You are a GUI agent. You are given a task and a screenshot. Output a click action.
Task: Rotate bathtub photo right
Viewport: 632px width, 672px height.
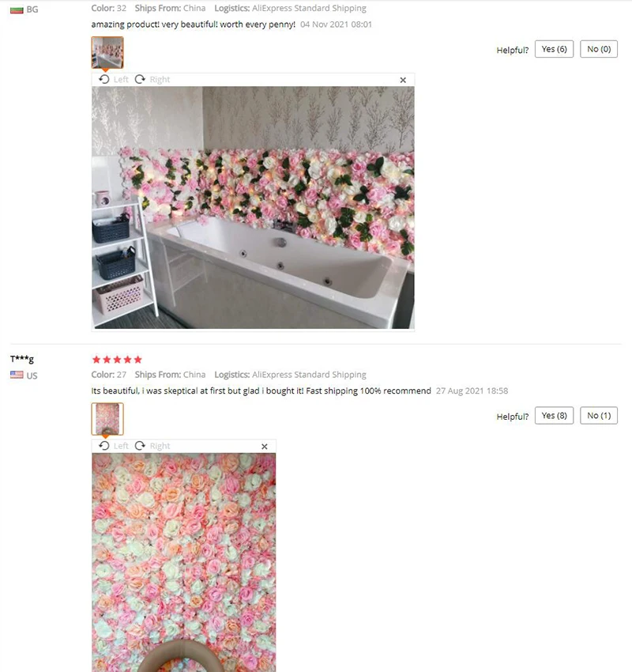click(152, 79)
